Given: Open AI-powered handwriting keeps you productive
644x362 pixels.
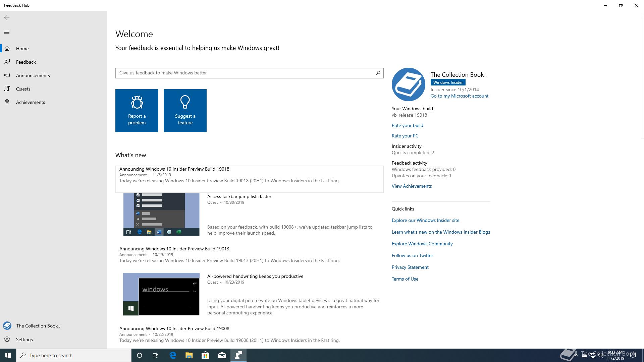Looking at the screenshot, I should tap(255, 276).
